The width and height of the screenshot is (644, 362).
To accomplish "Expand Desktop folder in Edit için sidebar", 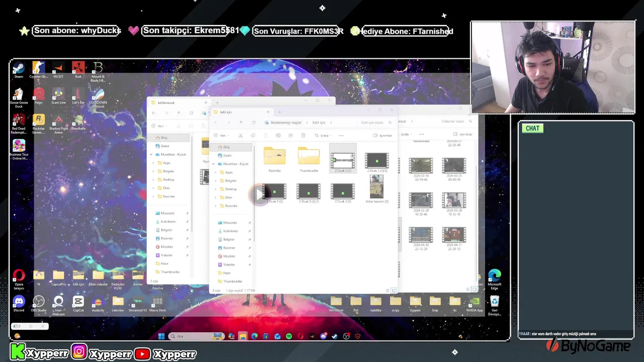I will coord(216,189).
